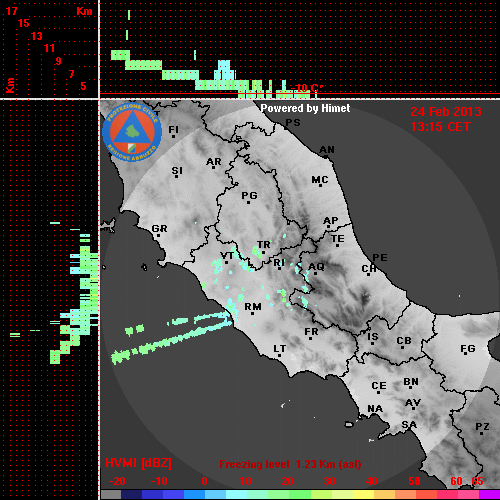The width and height of the screenshot is (500, 500).
Task: Click the 50 dBZ scale value
Action: [x=414, y=481]
